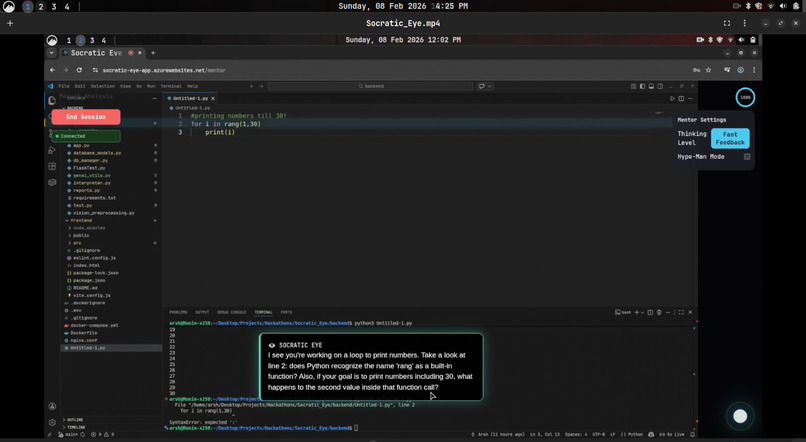The width and height of the screenshot is (806, 442).
Task: Kill the terminal with trash icon
Action: click(x=659, y=312)
